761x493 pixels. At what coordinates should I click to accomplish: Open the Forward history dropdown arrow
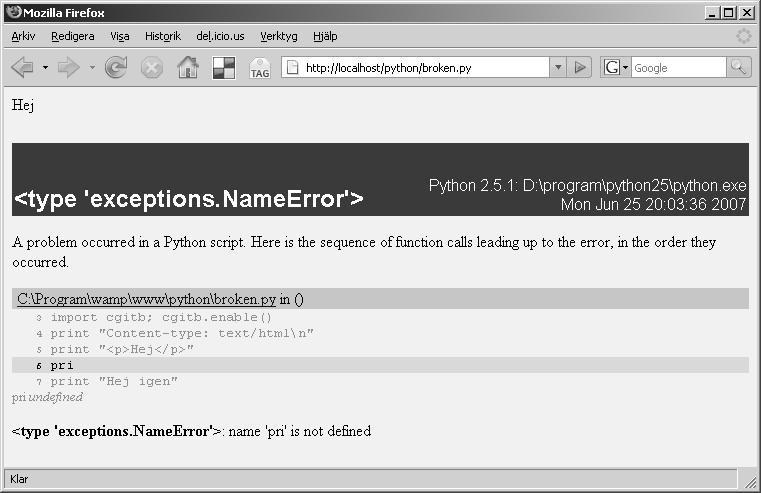pyautogui.click(x=92, y=67)
